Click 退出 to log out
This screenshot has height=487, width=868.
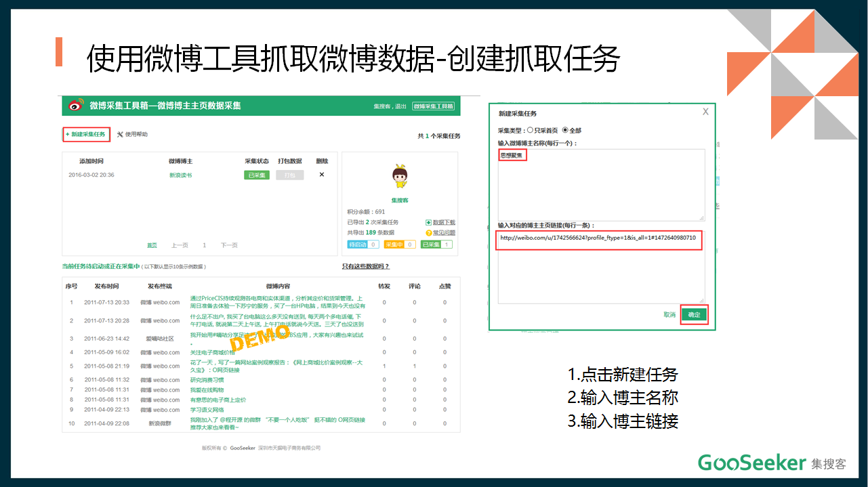(401, 106)
